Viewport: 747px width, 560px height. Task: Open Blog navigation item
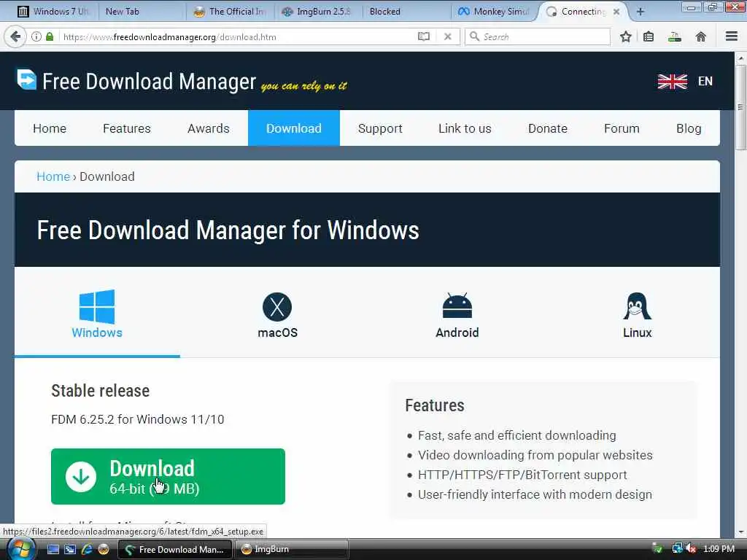click(689, 128)
